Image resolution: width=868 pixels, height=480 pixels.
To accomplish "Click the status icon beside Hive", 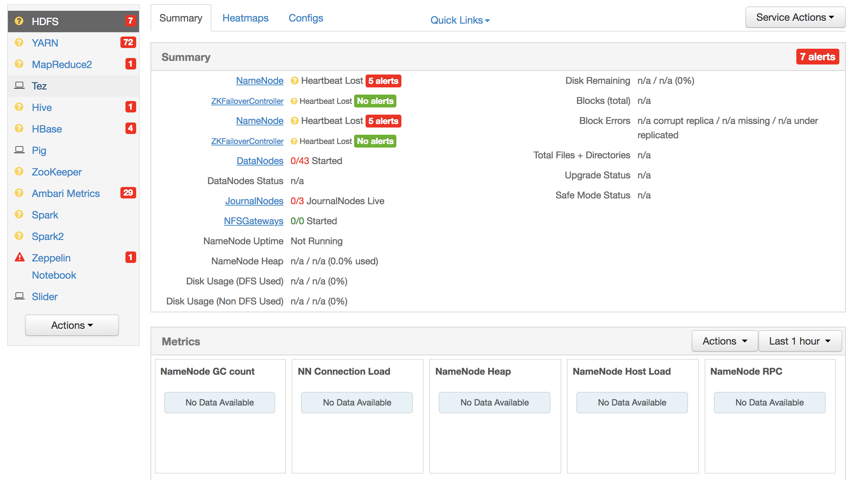I will (19, 107).
